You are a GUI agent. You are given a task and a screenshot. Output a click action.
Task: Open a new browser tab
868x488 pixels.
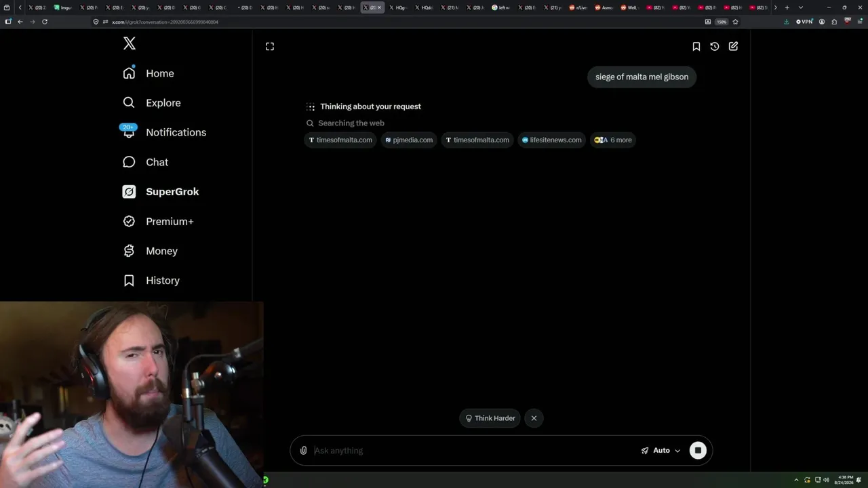787,7
